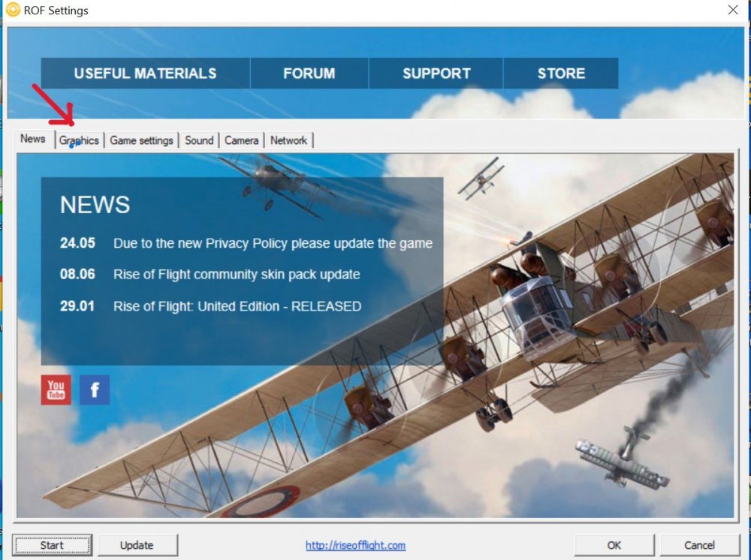Open the Network tab
Image resolution: width=751 pixels, height=560 pixels.
(288, 140)
